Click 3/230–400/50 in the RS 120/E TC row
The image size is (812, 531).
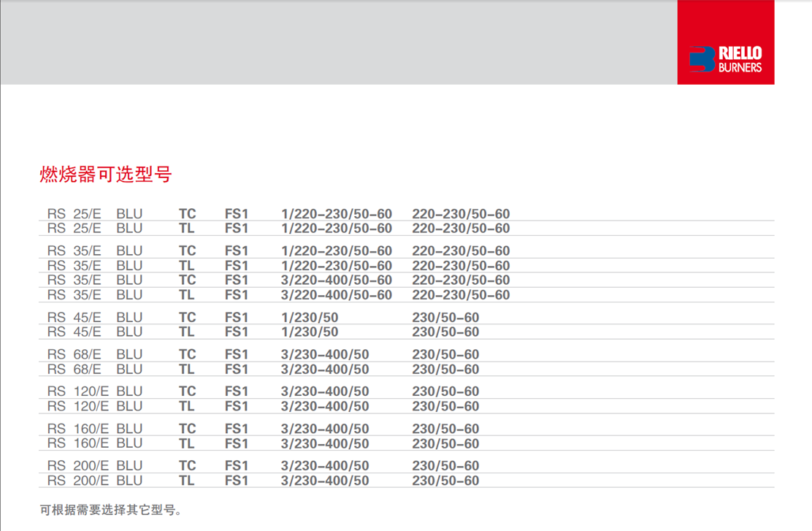click(325, 391)
